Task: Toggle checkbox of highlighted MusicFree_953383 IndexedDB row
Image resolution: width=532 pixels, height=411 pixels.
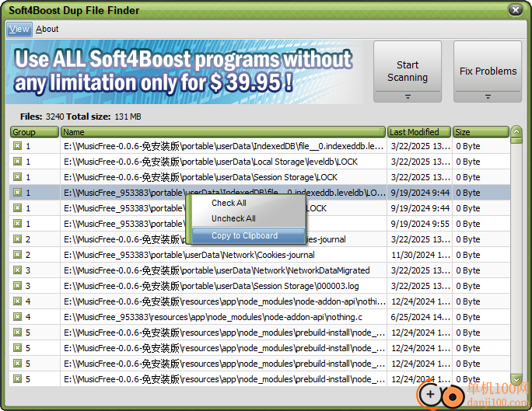Action: 17,193
